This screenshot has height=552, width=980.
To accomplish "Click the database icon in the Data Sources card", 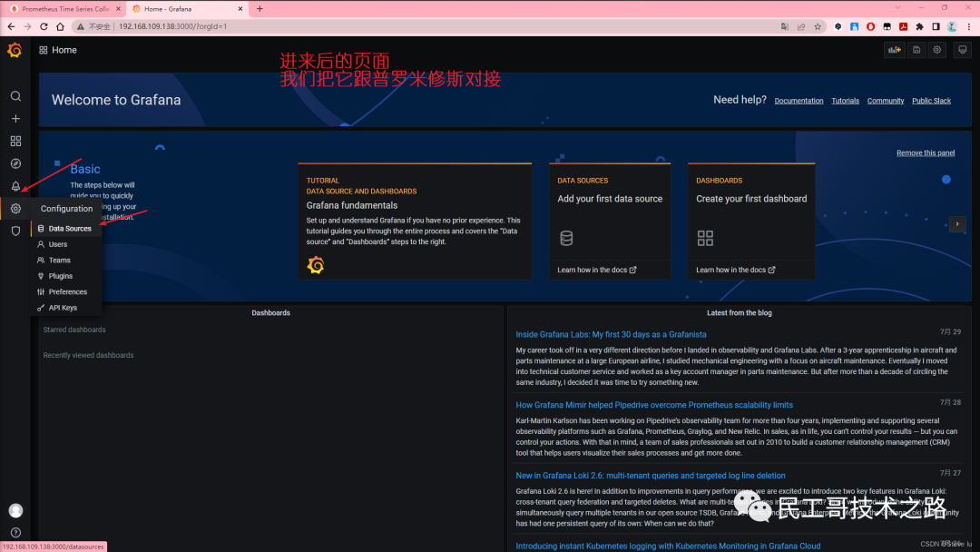I will coord(566,238).
